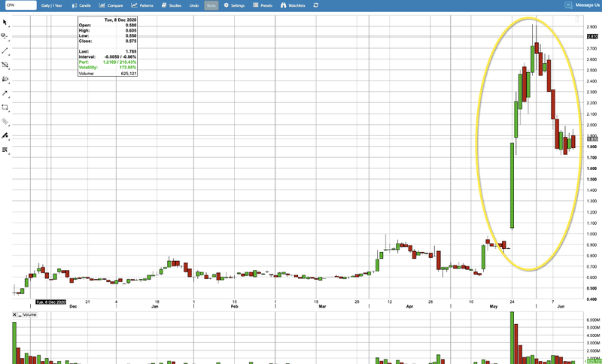Image resolution: width=602 pixels, height=364 pixels.
Task: Open the Daily | 1 Year period menu
Action: tap(52, 5)
